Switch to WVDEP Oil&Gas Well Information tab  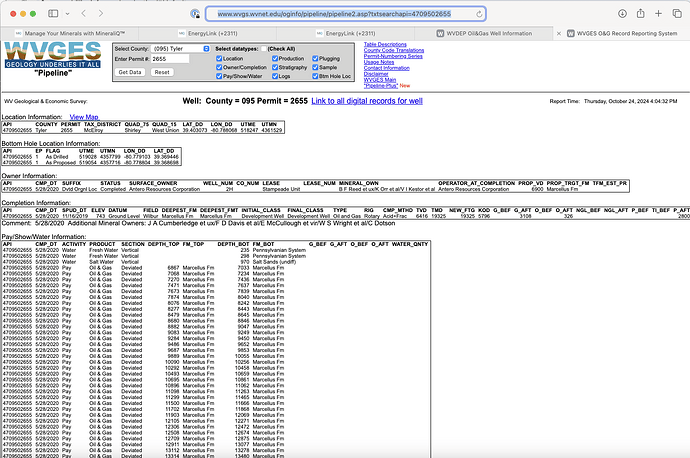pos(484,33)
